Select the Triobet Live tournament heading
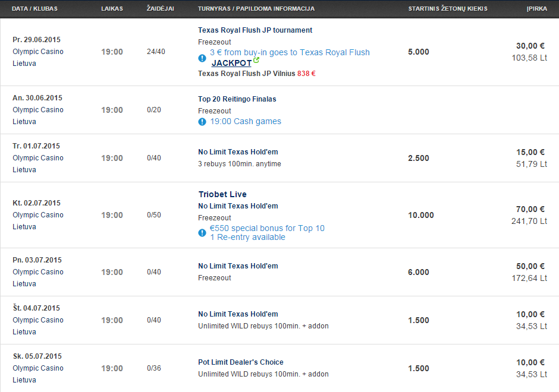The height and width of the screenshot is (392, 559). (x=222, y=194)
